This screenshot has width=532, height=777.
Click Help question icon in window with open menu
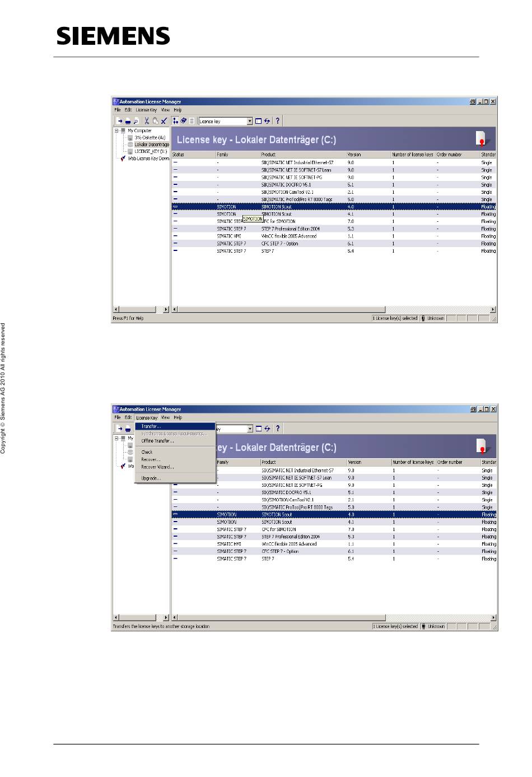(278, 429)
